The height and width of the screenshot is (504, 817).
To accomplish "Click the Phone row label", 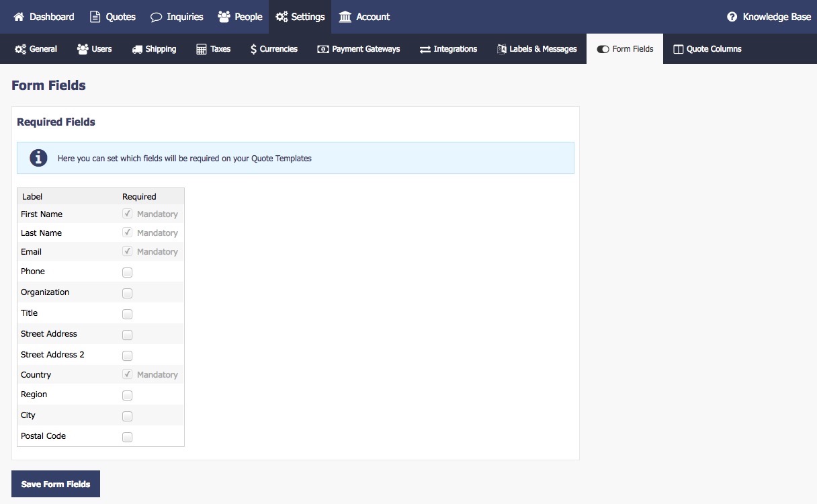I will click(33, 271).
